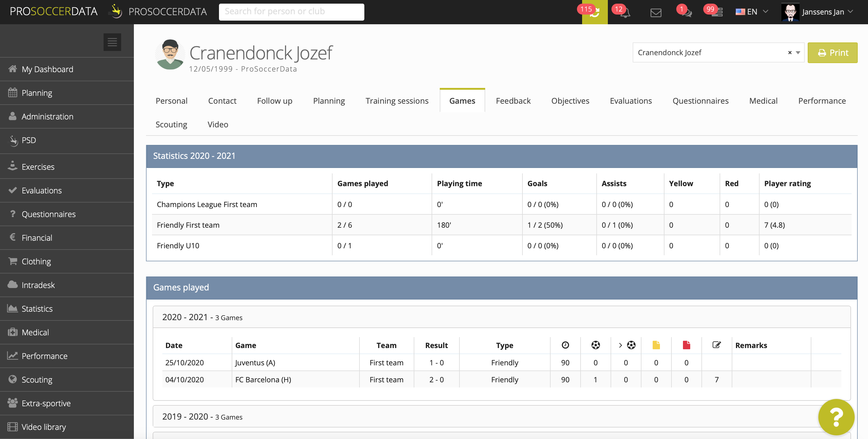Image resolution: width=868 pixels, height=439 pixels.
Task: Switch to the Scouting tab
Action: click(x=171, y=124)
